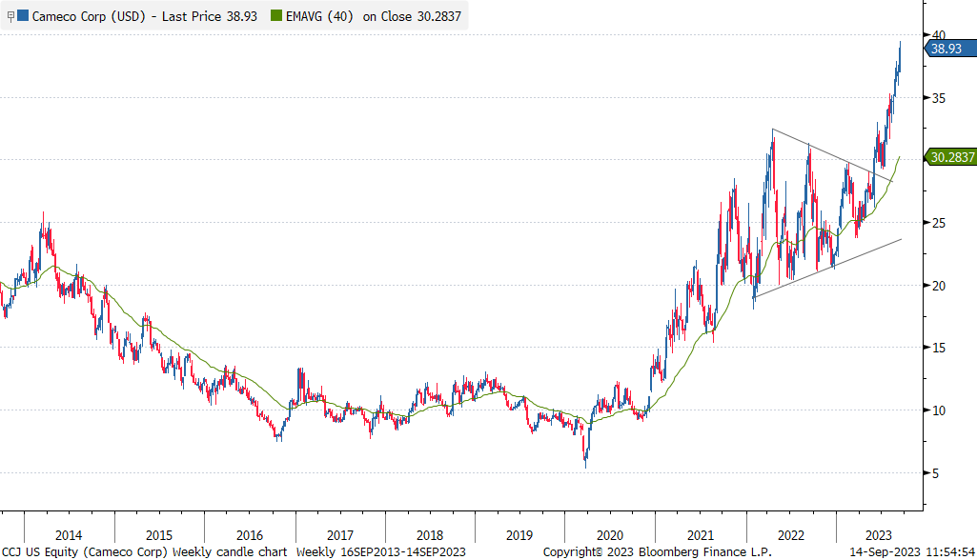Click the 'Weekly 16SEP2013-14SEP2023' date range text
This screenshot has width=977, height=560.
pos(380,551)
